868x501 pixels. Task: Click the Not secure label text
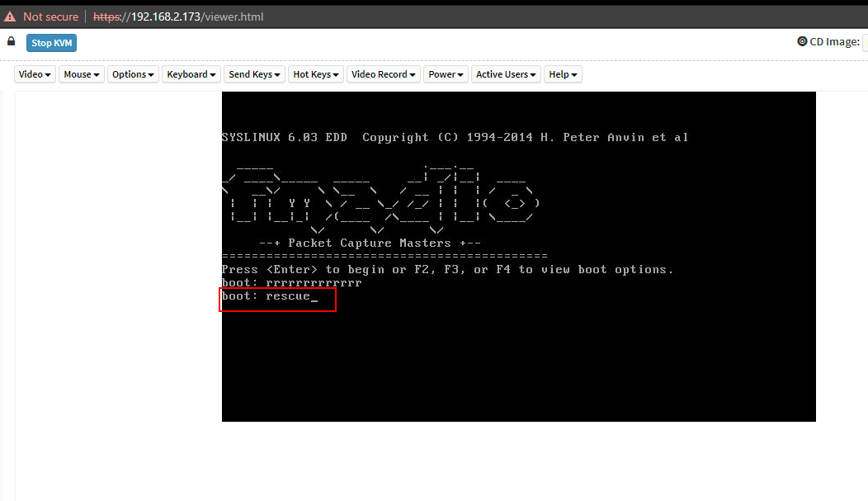(x=50, y=17)
